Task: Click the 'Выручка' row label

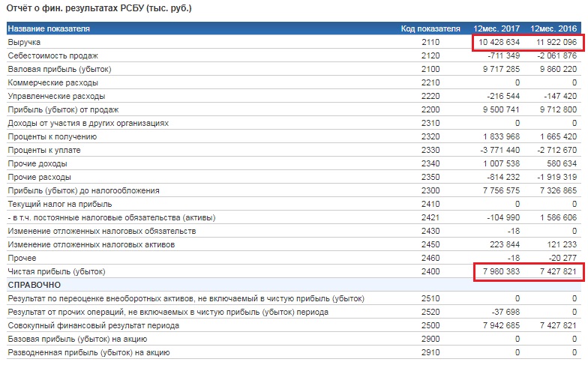Action: [24, 43]
